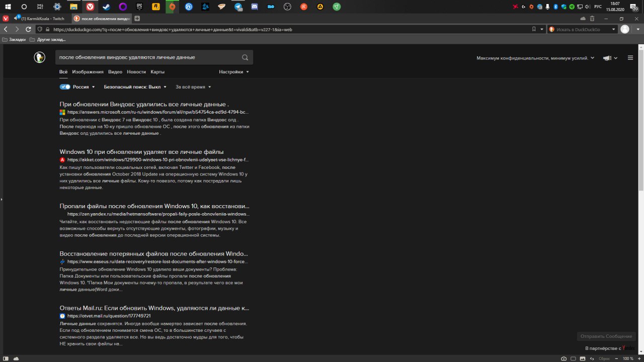Open the address bar history dropdown
644x362 pixels.
541,30
